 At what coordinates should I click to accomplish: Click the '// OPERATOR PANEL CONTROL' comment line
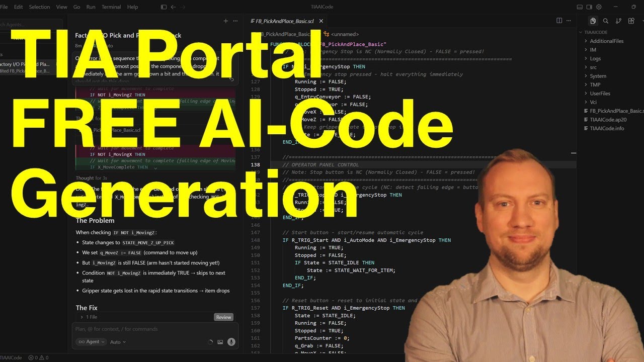[x=320, y=165]
